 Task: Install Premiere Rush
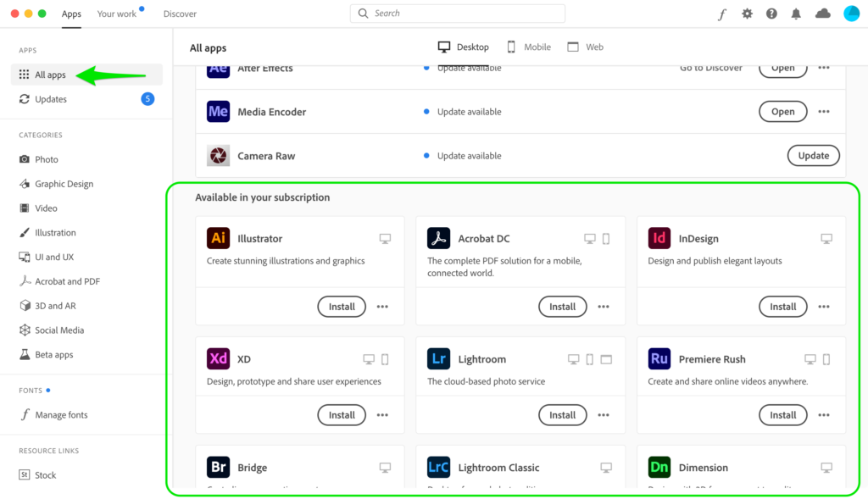point(782,415)
